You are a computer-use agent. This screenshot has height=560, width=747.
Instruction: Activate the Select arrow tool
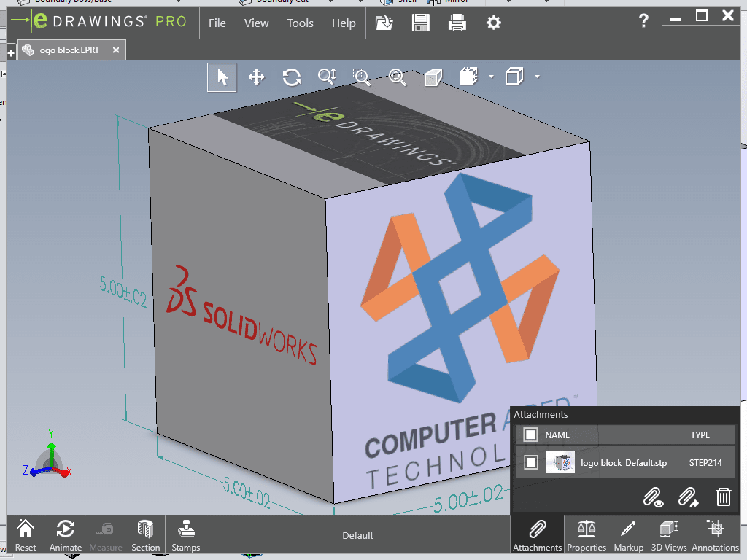click(222, 77)
